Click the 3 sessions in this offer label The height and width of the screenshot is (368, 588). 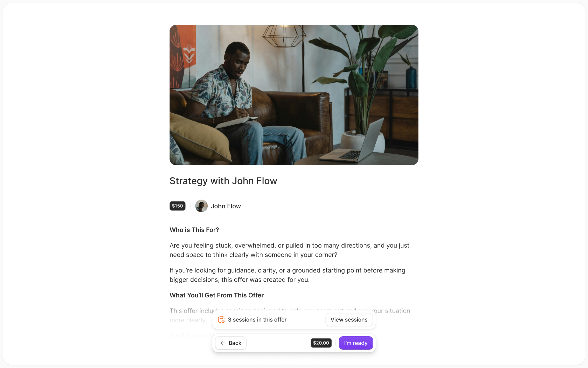(x=257, y=320)
